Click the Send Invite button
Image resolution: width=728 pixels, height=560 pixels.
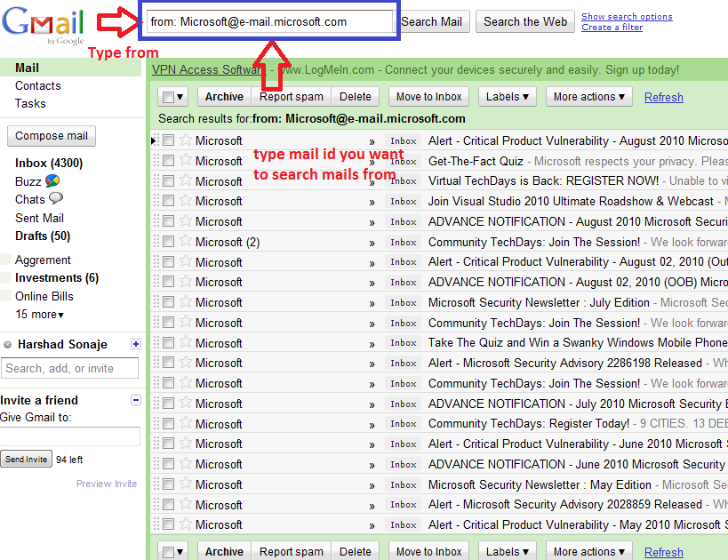point(26,460)
